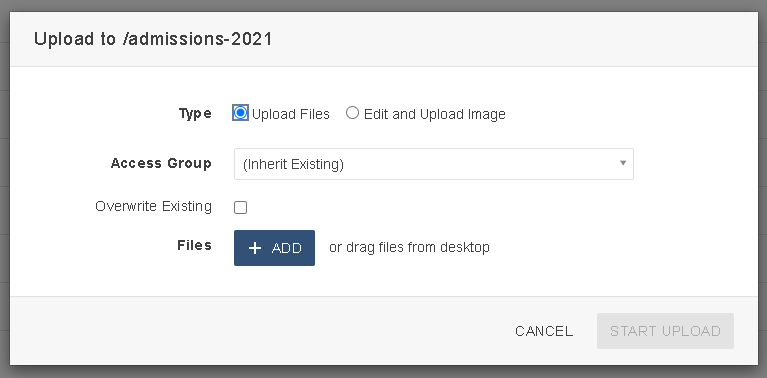Click the plus icon on the ADD button
767x378 pixels.
[255, 248]
